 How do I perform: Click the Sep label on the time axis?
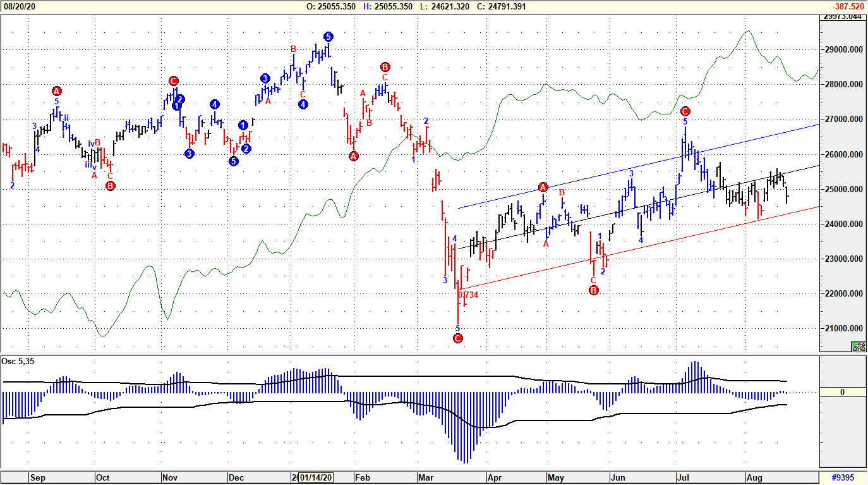(x=37, y=477)
